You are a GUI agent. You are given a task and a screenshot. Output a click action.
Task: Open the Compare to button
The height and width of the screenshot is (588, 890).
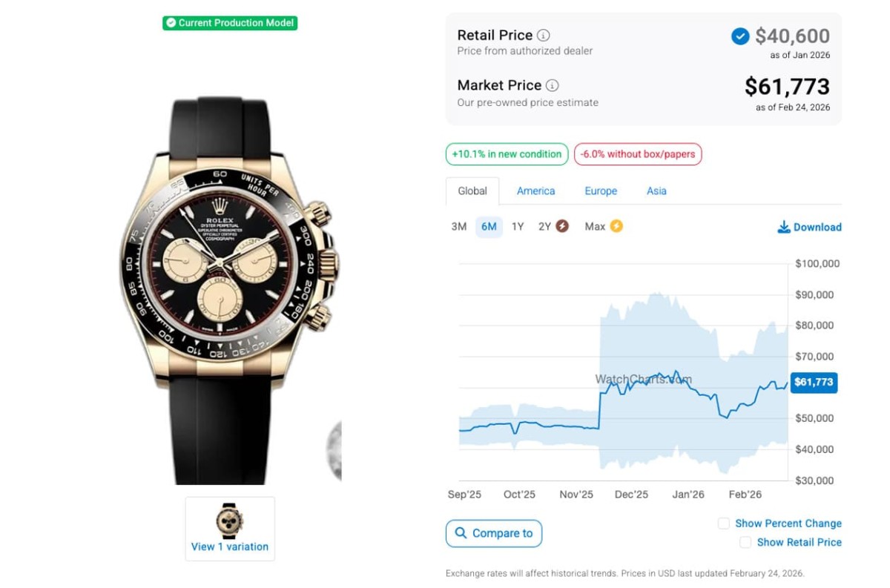[x=494, y=533]
